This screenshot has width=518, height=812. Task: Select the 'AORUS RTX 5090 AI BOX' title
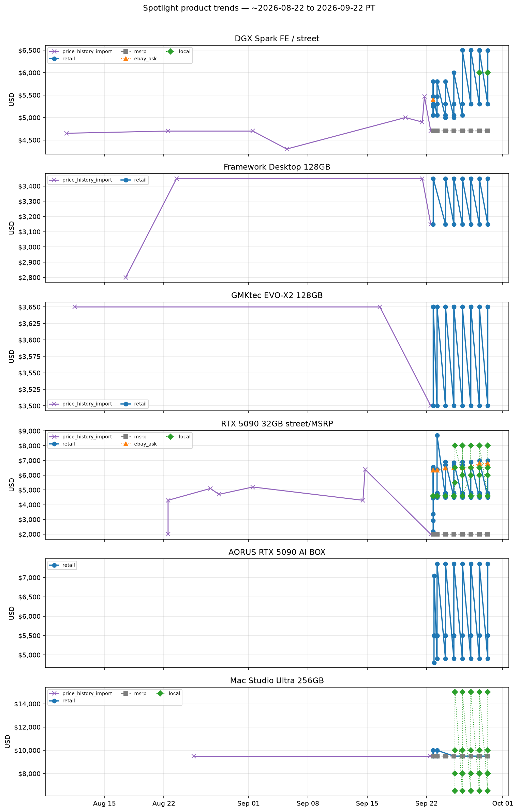[x=277, y=552]
